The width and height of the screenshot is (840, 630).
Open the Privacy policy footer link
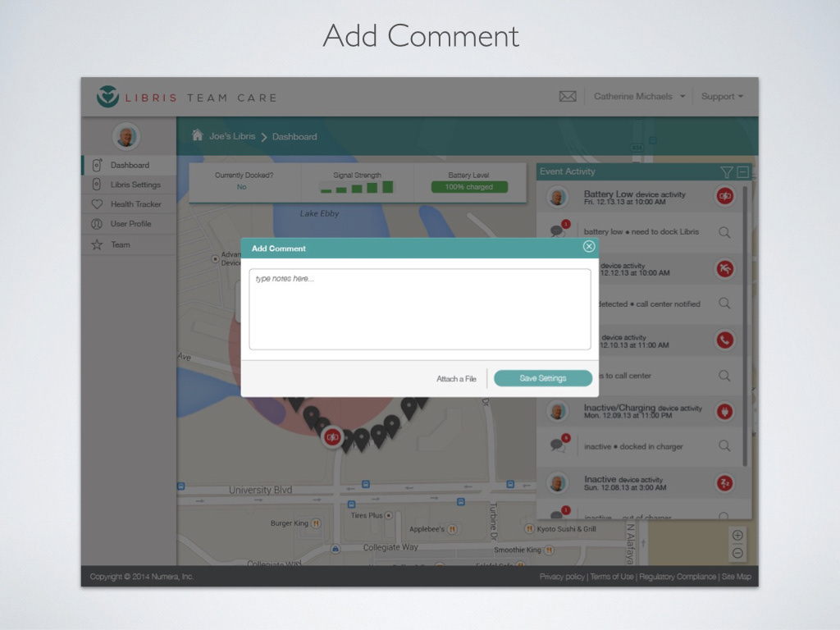click(562, 577)
